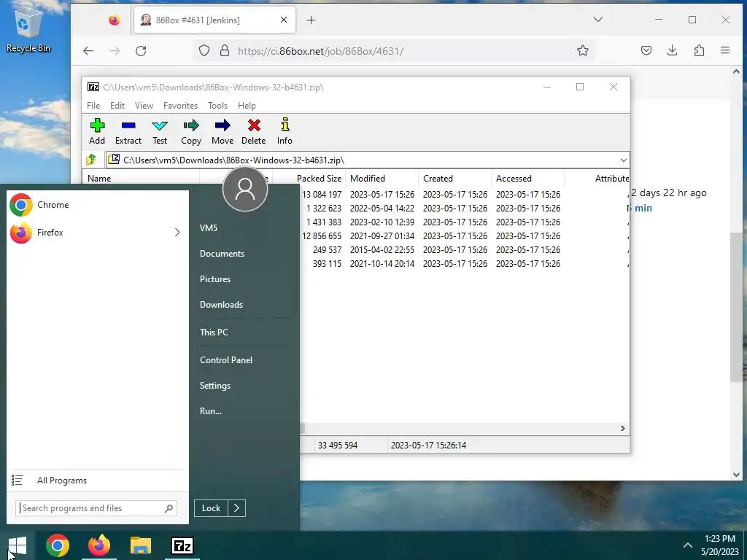Screen dimensions: 747x560
Task: Open All Programs in Start menu
Action: click(x=62, y=481)
